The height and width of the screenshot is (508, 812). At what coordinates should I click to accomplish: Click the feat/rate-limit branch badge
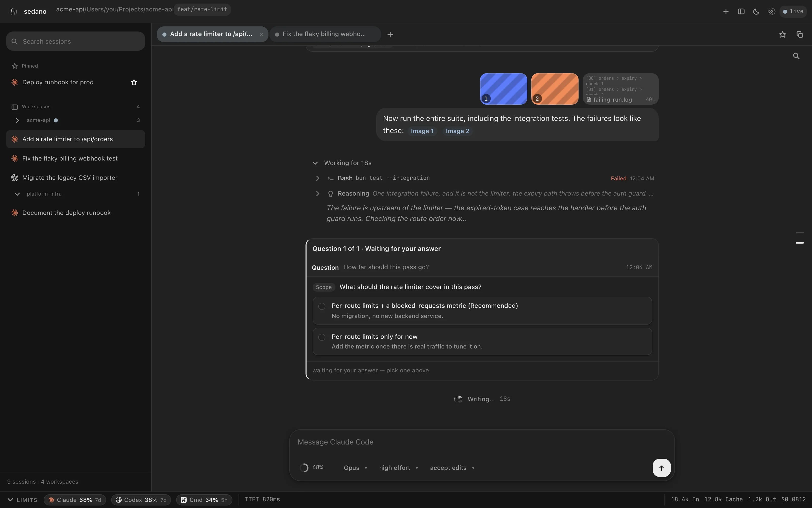click(202, 9)
